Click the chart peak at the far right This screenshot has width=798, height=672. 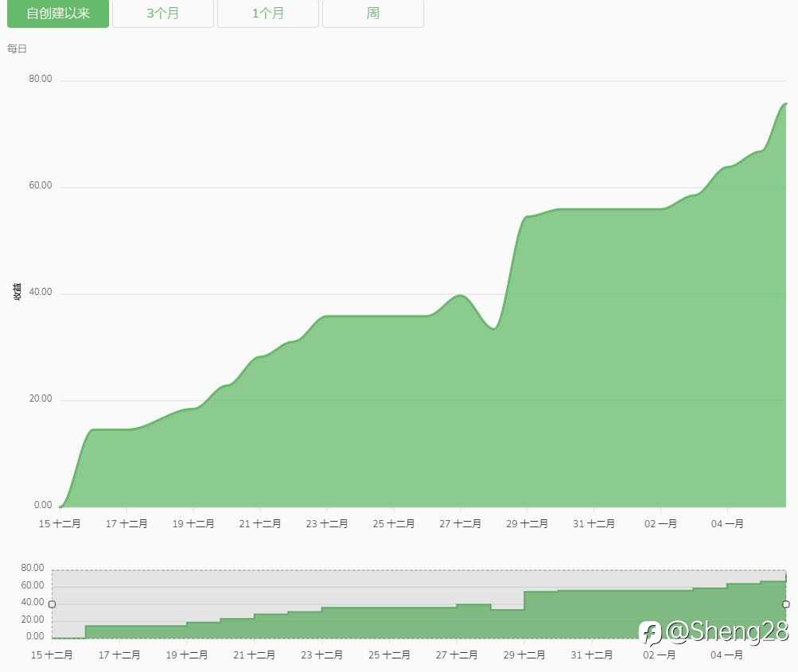tap(784, 103)
